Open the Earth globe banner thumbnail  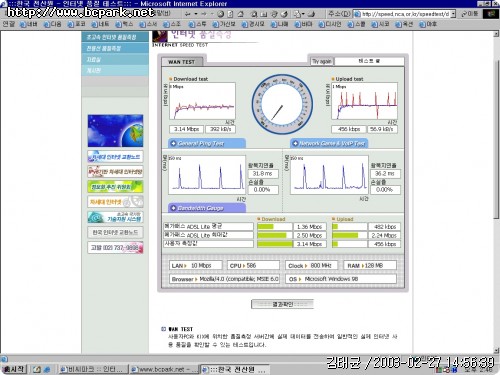click(x=115, y=131)
